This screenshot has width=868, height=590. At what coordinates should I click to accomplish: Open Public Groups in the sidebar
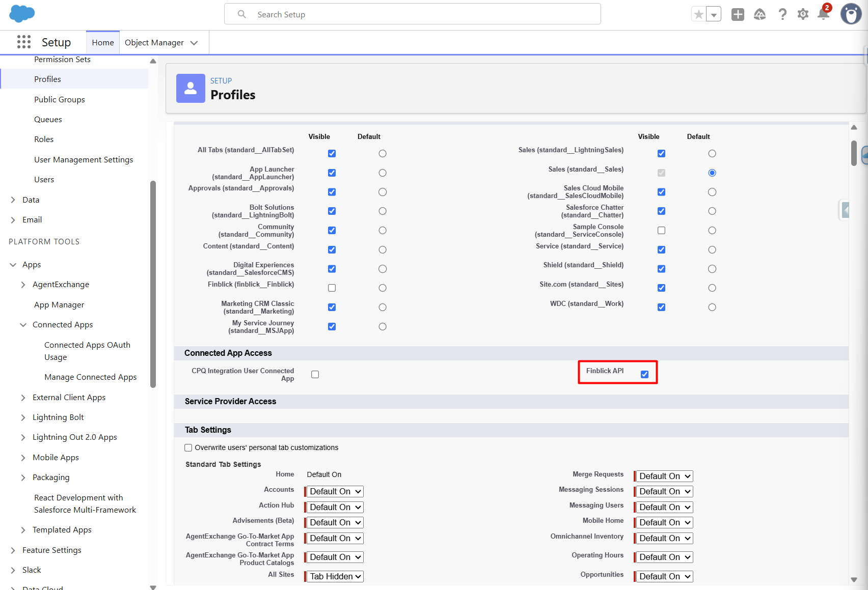[x=60, y=100]
